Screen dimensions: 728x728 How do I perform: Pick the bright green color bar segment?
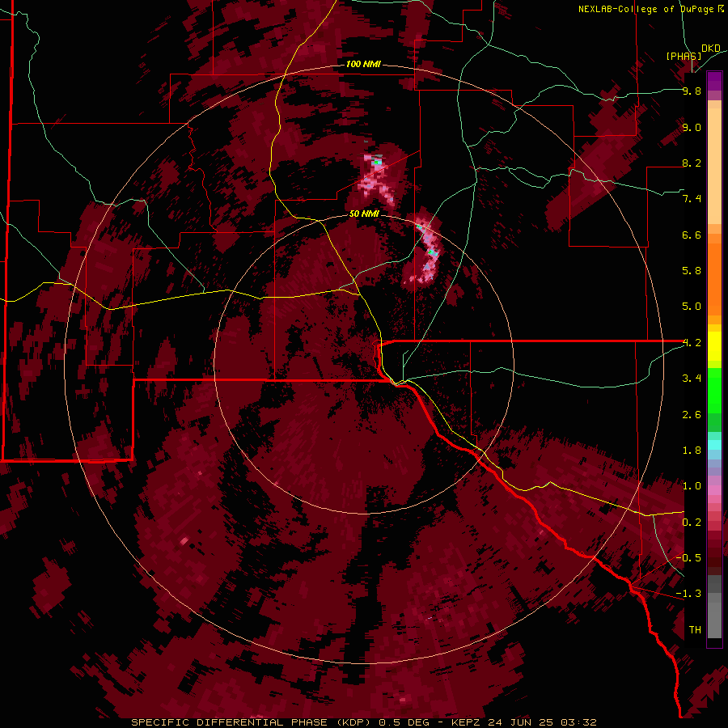click(x=714, y=390)
